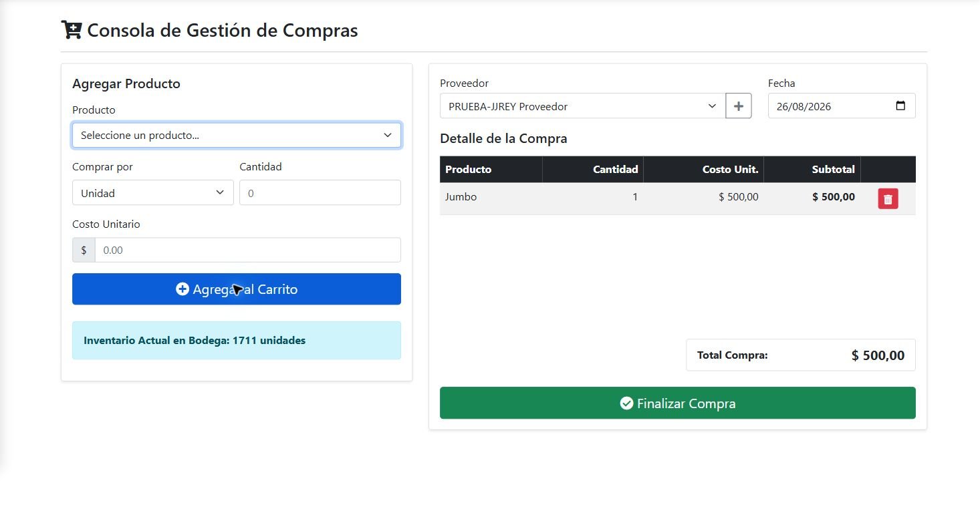
Task: Select the Jumbo product cell
Action: [x=491, y=198]
